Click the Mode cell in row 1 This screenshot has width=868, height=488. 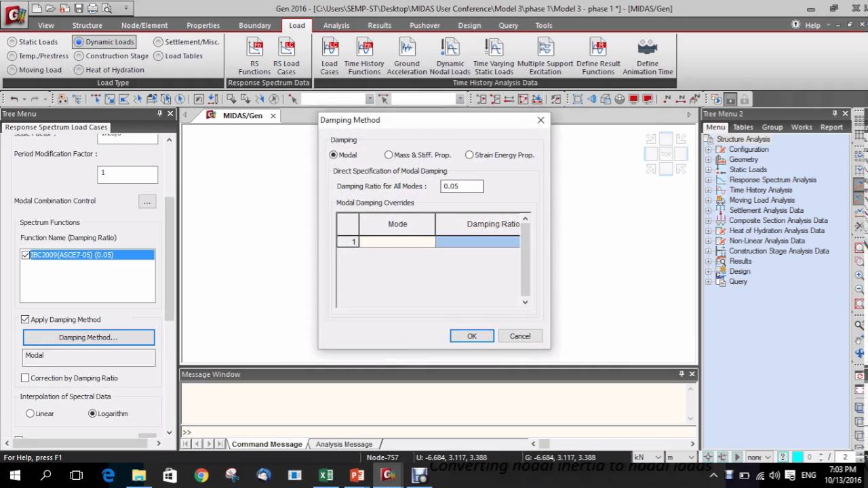[x=397, y=242]
